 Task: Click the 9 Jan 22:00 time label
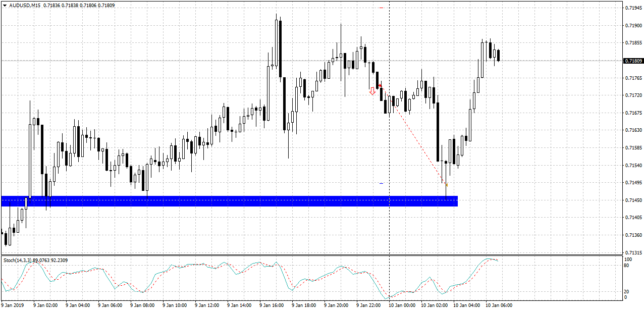(368, 305)
